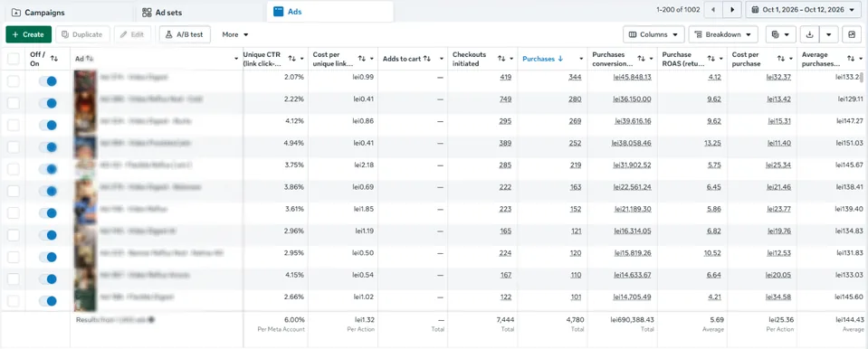Go to the next page of results
Image resolution: width=868 pixels, height=349 pixels.
coord(732,10)
